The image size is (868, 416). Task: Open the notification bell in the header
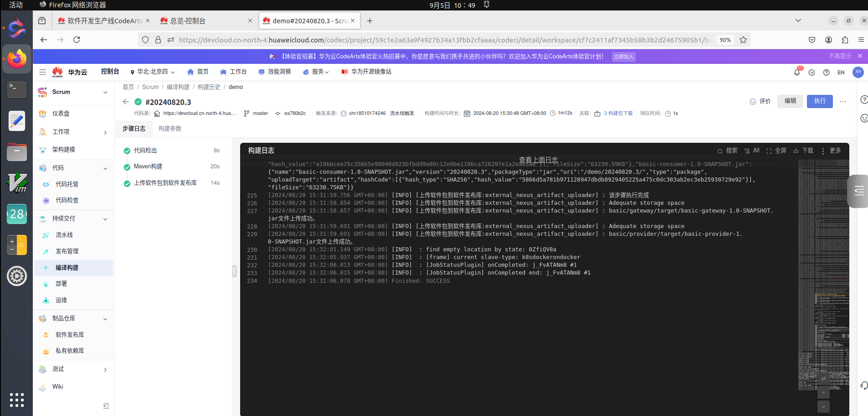coord(797,72)
